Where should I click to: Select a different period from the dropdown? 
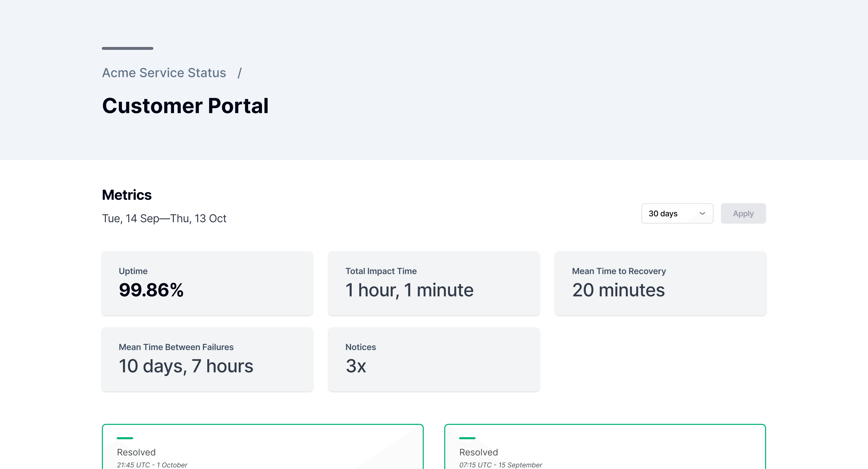tap(677, 213)
